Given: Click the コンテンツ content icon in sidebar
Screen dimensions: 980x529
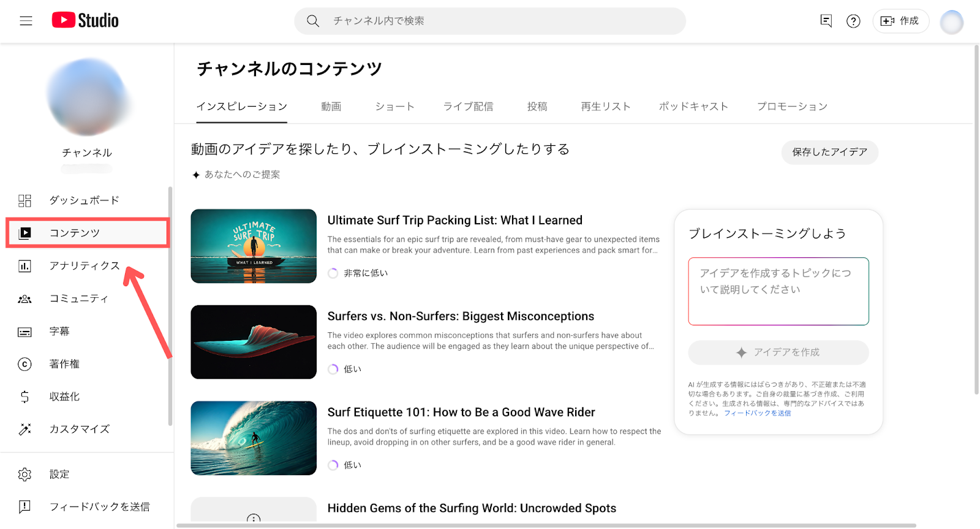Looking at the screenshot, I should [x=24, y=233].
